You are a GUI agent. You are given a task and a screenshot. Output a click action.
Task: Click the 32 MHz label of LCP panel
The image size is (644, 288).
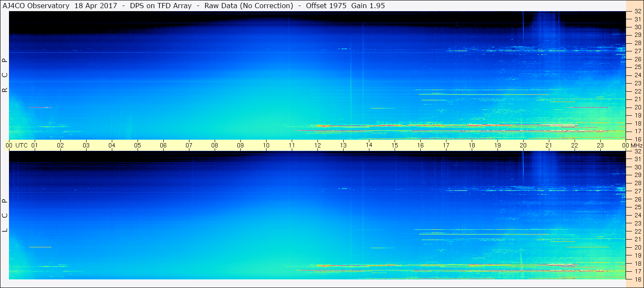pos(638,151)
